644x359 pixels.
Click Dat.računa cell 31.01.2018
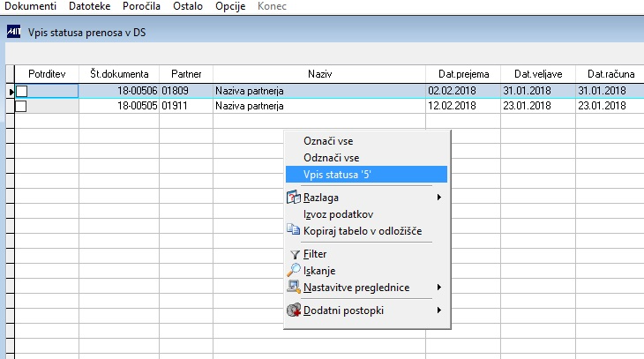click(x=603, y=91)
